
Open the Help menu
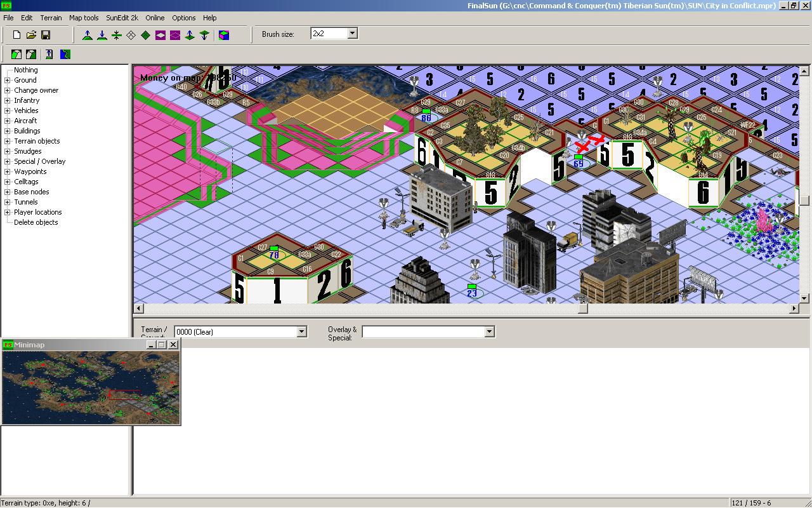pyautogui.click(x=210, y=18)
